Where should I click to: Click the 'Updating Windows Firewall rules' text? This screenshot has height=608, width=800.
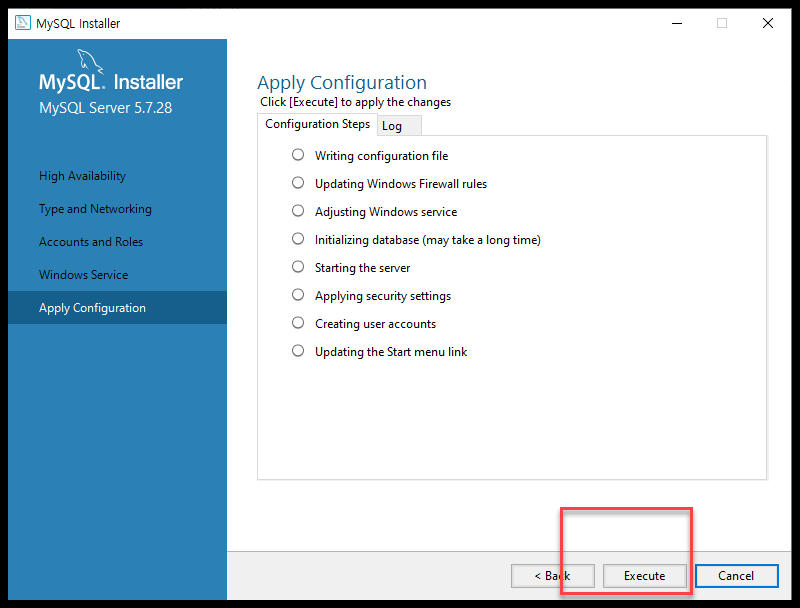pos(401,184)
